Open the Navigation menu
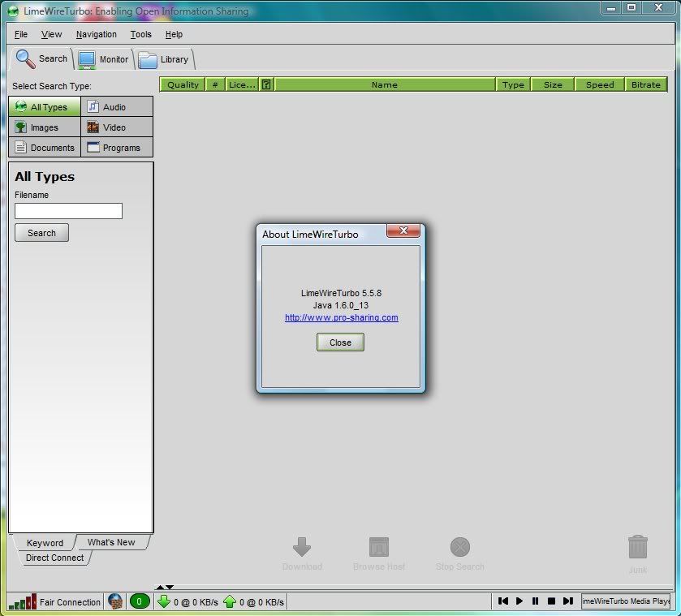Screen dimensions: 681x616 96,34
